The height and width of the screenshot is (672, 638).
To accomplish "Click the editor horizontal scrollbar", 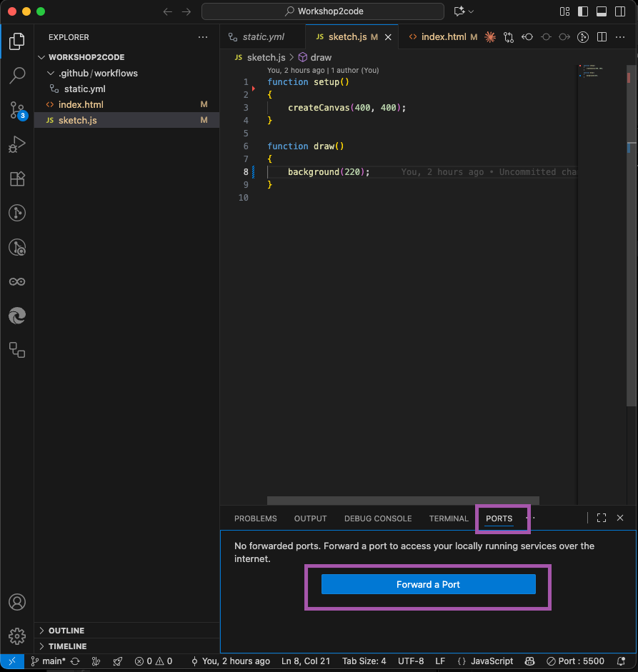I will 403,501.
